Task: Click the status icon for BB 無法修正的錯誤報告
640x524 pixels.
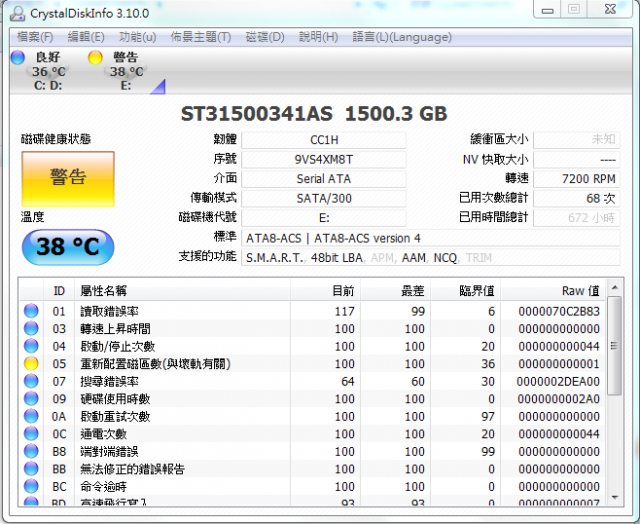Action: (31, 469)
